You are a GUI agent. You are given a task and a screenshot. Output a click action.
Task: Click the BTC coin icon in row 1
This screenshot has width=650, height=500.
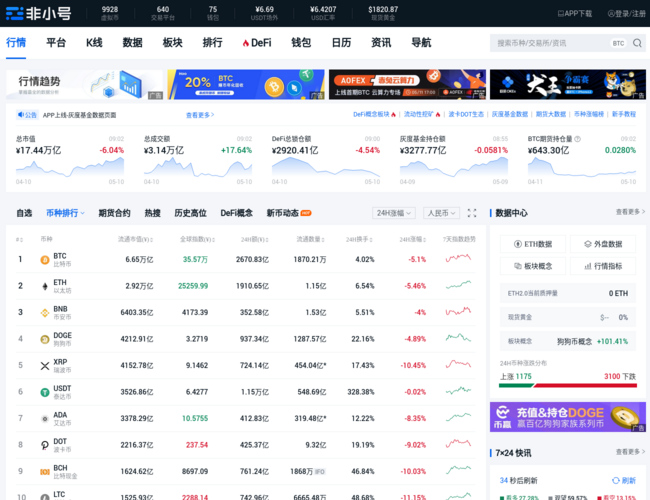(44, 259)
